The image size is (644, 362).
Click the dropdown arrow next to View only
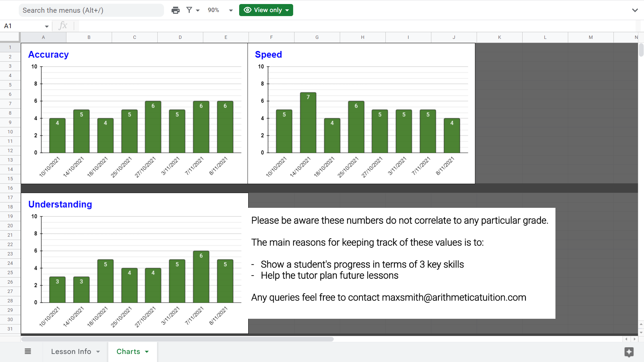click(x=286, y=10)
